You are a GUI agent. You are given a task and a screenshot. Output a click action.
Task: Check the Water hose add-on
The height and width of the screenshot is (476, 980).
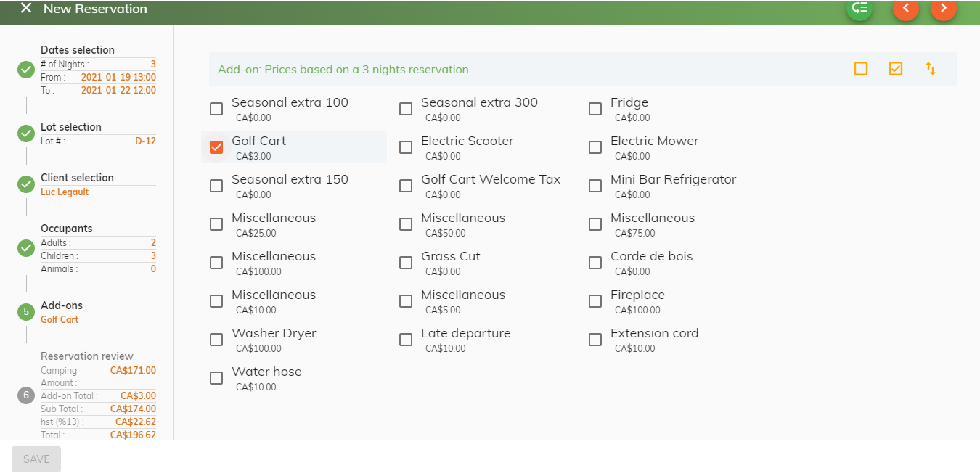click(x=216, y=378)
